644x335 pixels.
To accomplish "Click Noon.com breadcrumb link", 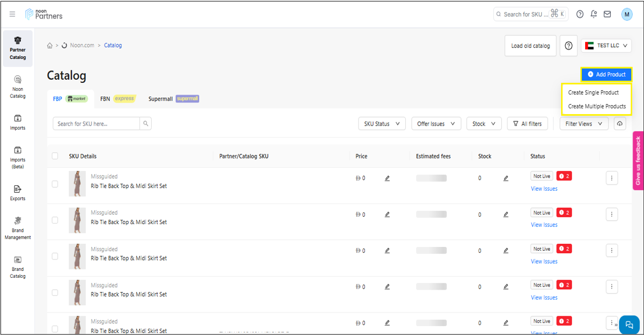I will pyautogui.click(x=81, y=45).
